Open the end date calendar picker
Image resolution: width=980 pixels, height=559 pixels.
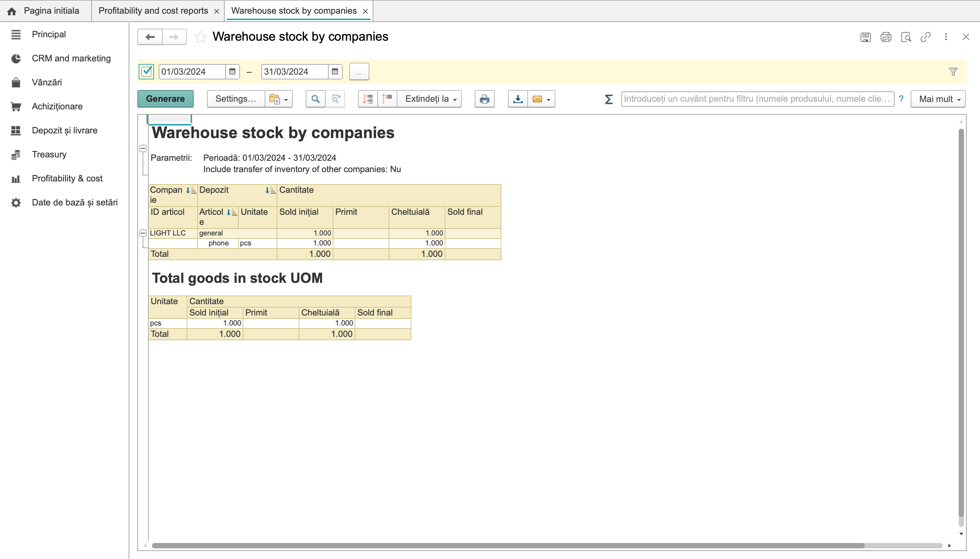click(335, 71)
